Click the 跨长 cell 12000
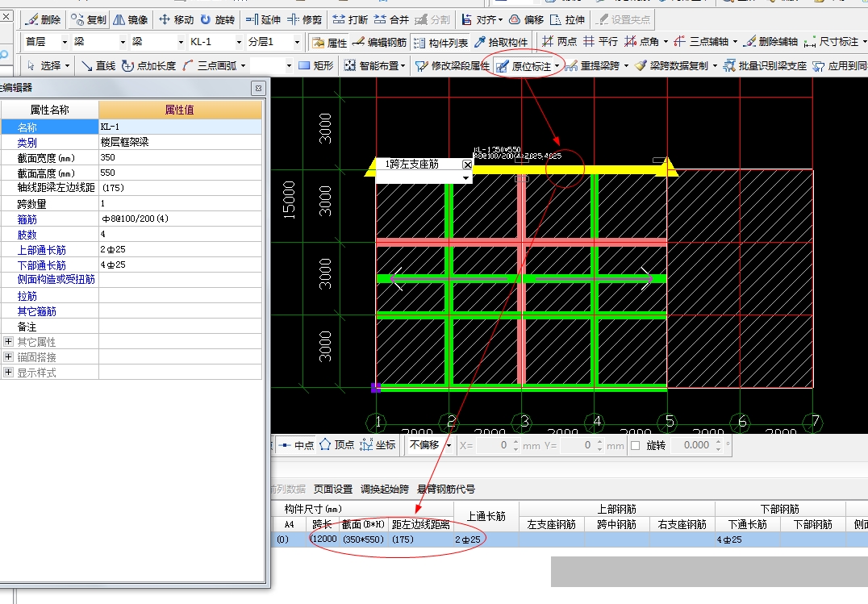The image size is (868, 604). (323, 539)
